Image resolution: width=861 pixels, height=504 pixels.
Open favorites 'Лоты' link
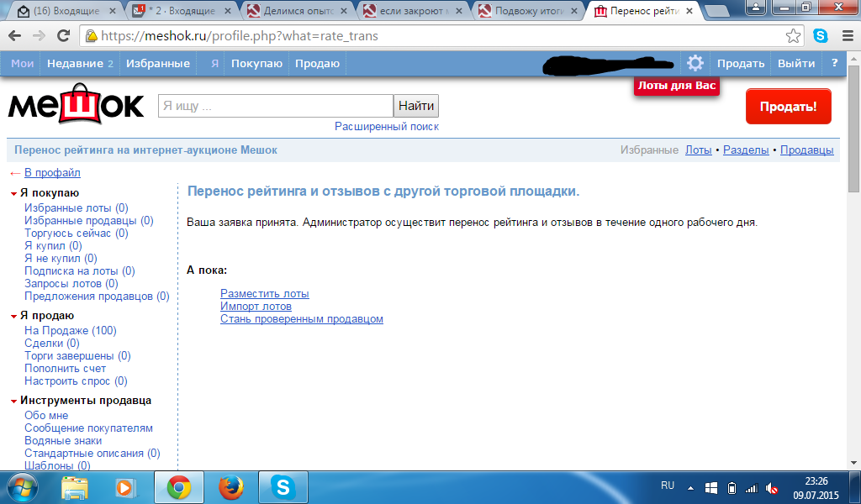[x=699, y=150]
